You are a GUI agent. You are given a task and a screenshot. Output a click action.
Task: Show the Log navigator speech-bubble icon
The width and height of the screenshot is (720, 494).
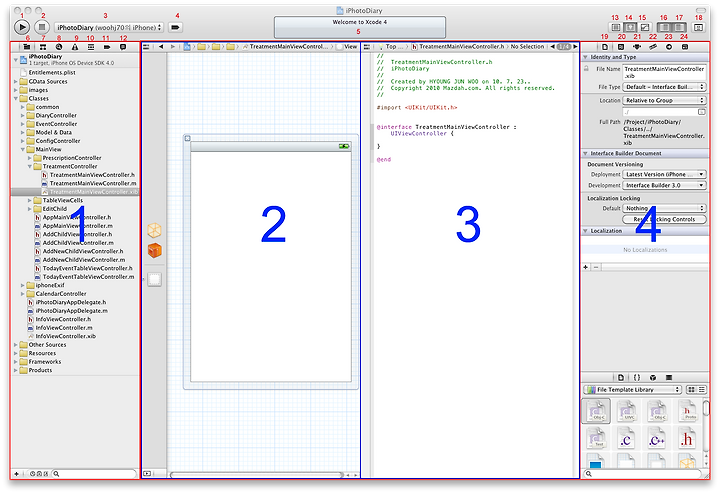pos(123,47)
